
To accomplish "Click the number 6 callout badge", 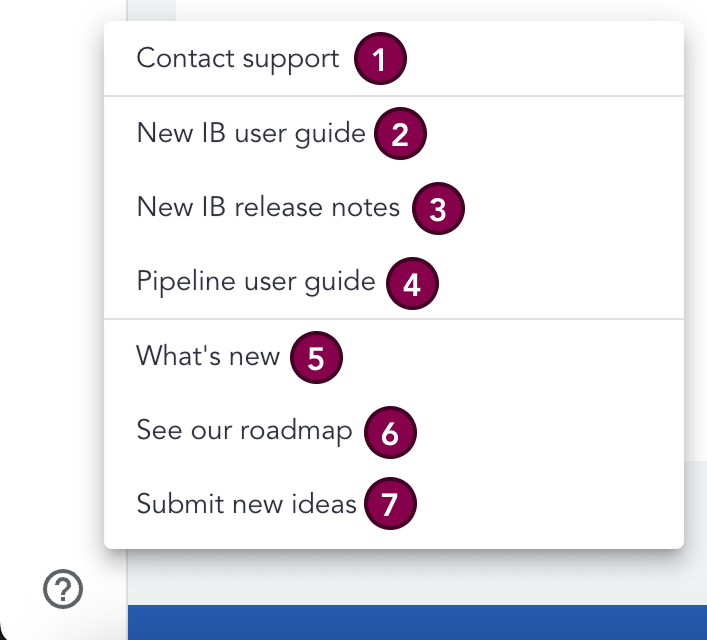I will pos(389,433).
